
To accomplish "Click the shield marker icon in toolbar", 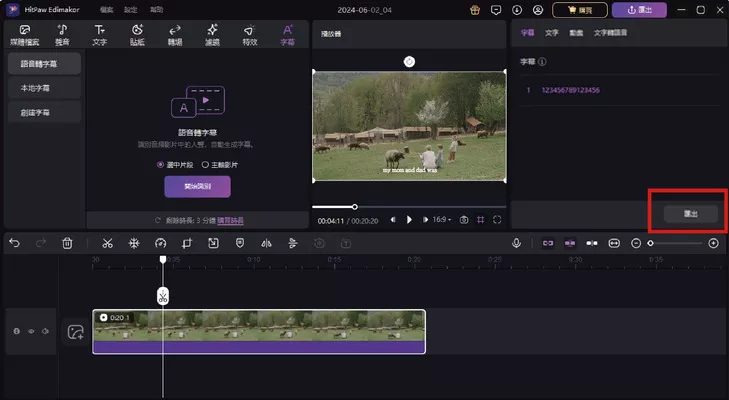I will tap(240, 243).
